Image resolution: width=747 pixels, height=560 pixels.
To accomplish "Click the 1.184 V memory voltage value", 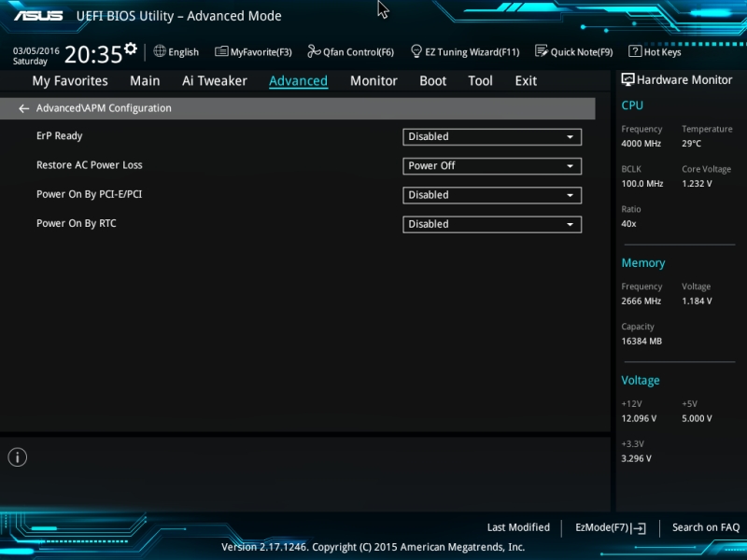I will pyautogui.click(x=697, y=301).
